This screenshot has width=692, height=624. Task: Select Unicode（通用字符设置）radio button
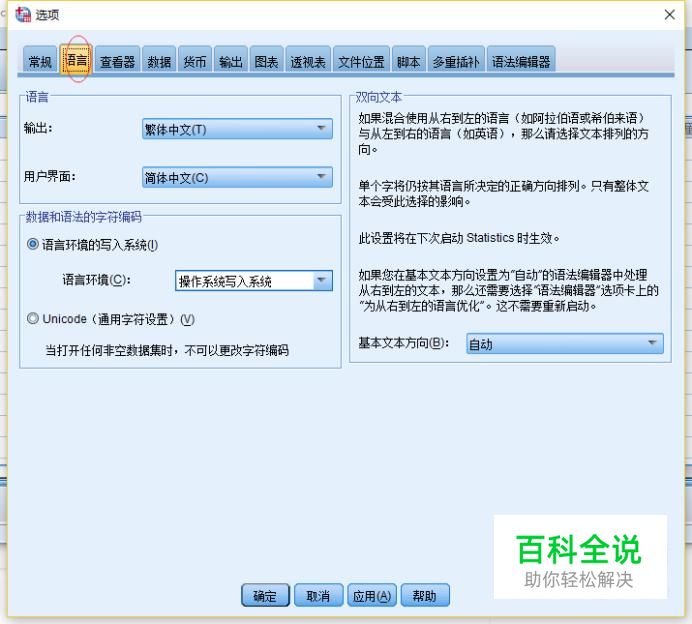[33, 318]
